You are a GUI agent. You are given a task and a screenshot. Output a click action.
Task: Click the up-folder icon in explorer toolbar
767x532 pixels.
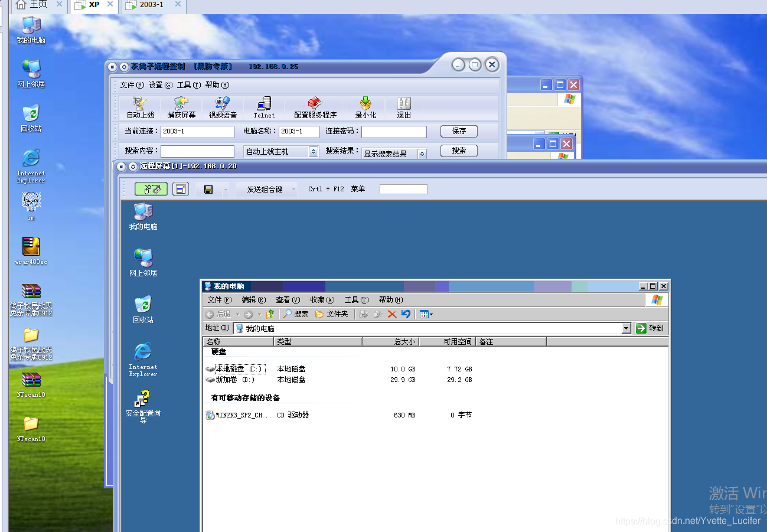[x=270, y=314]
